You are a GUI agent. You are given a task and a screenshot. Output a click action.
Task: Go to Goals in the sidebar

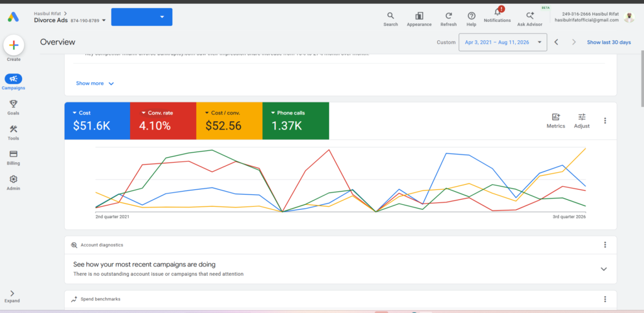(x=13, y=107)
